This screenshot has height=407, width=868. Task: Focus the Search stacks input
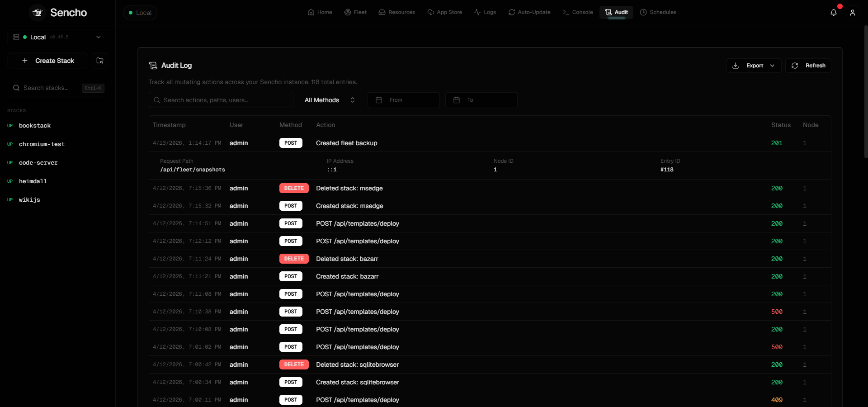(57, 88)
